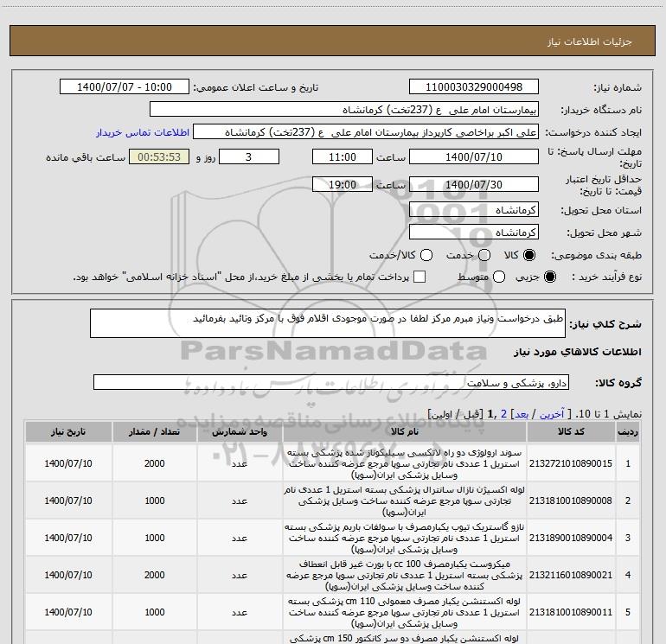The height and width of the screenshot is (644, 666).
Task: Click the price validity date 1400/07/30 field
Action: click(474, 184)
